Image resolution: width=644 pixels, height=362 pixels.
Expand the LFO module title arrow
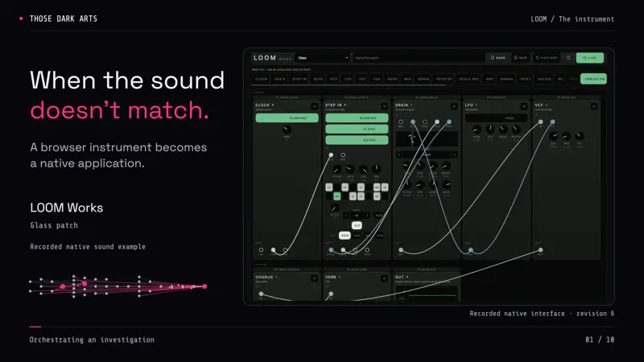(477, 105)
